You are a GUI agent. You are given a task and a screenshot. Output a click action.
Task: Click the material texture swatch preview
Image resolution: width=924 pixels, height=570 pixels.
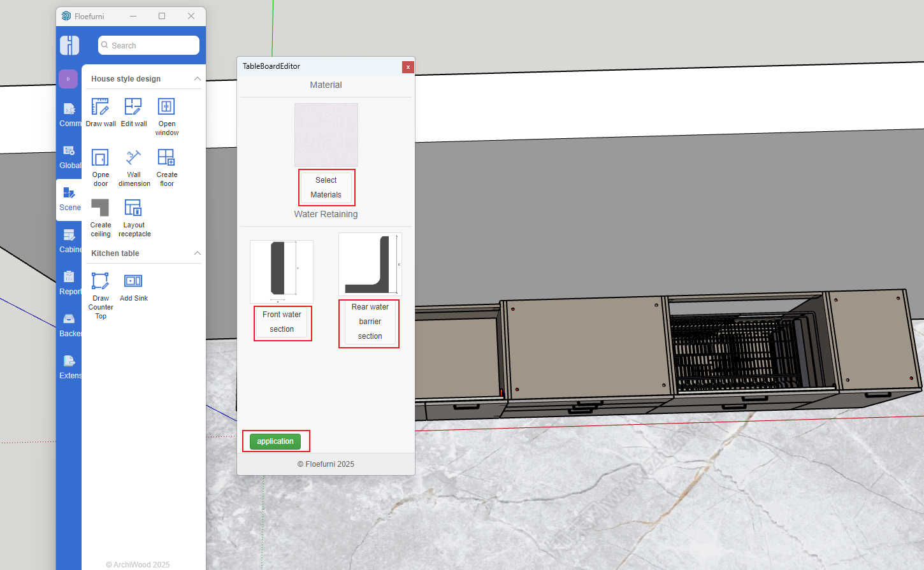(x=326, y=135)
